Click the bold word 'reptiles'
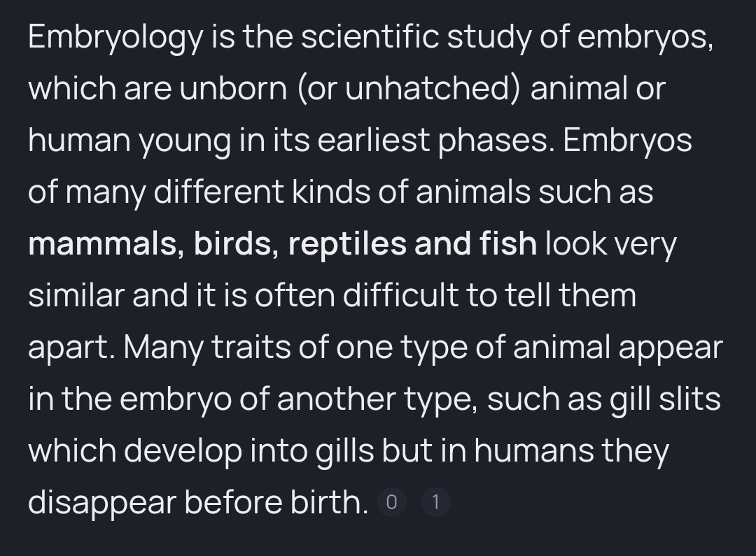 [347, 244]
